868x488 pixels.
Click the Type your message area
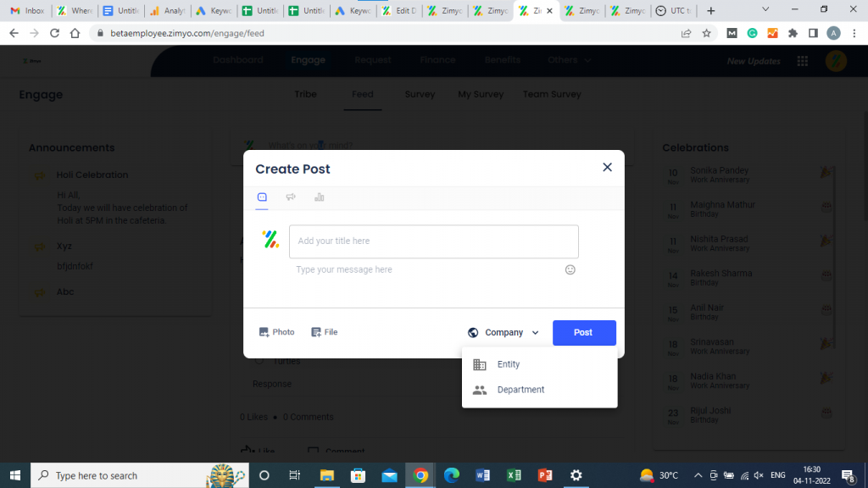pos(424,269)
